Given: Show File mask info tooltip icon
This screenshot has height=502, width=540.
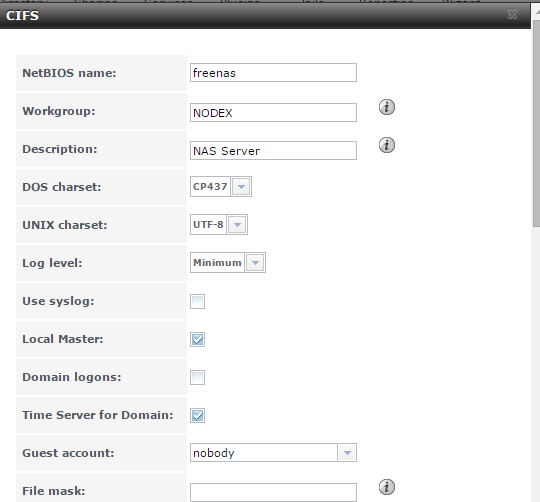Looking at the screenshot, I should (x=387, y=487).
